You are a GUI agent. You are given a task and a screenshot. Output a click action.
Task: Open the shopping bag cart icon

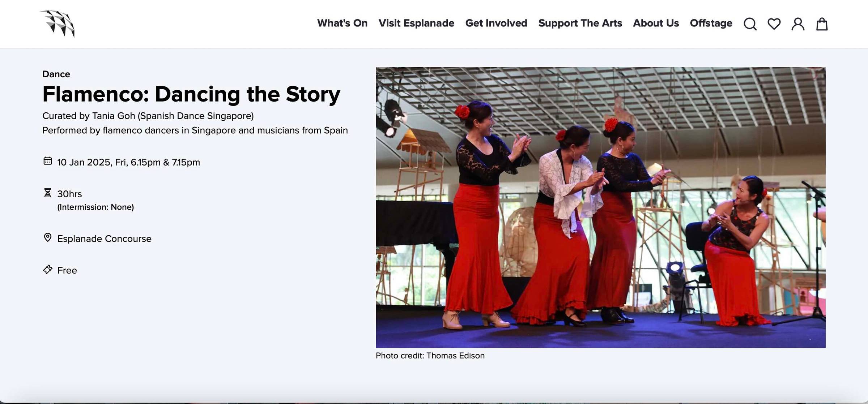(822, 24)
